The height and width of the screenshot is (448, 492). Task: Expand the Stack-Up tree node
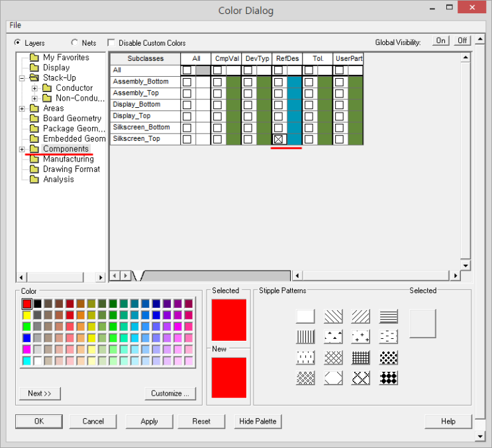23,78
